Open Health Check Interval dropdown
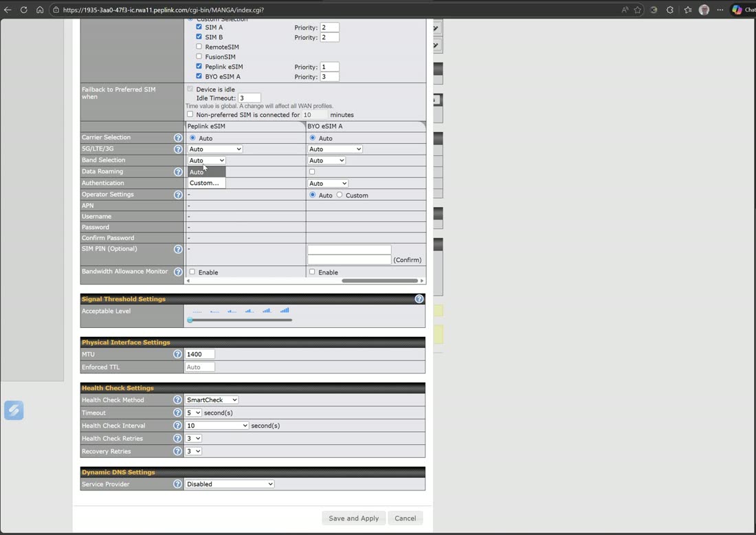The width and height of the screenshot is (756, 535). 217,426
